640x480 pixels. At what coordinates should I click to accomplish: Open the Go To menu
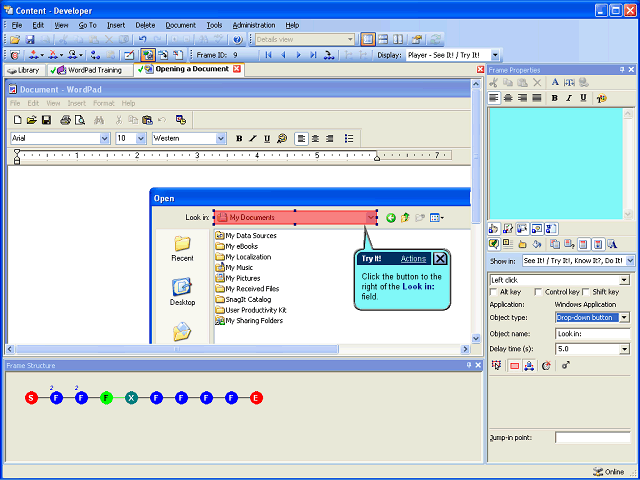point(87,25)
